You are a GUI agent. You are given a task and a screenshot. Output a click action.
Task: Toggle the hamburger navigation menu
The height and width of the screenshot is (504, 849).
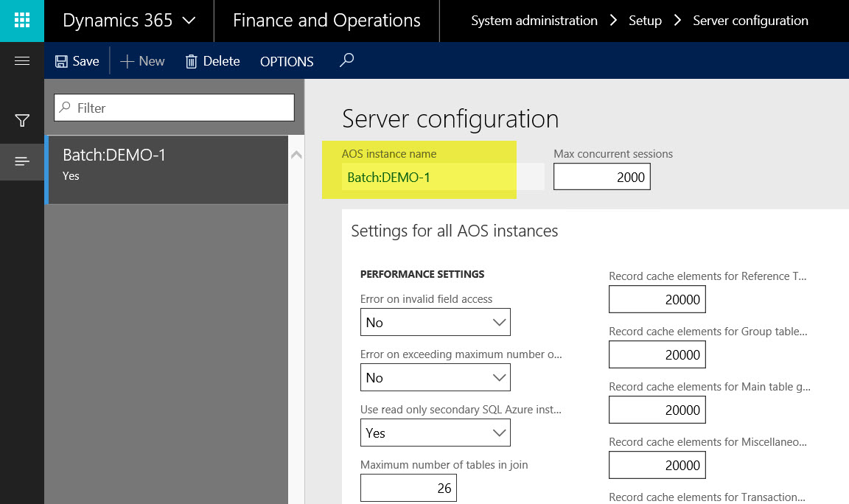tap(22, 60)
